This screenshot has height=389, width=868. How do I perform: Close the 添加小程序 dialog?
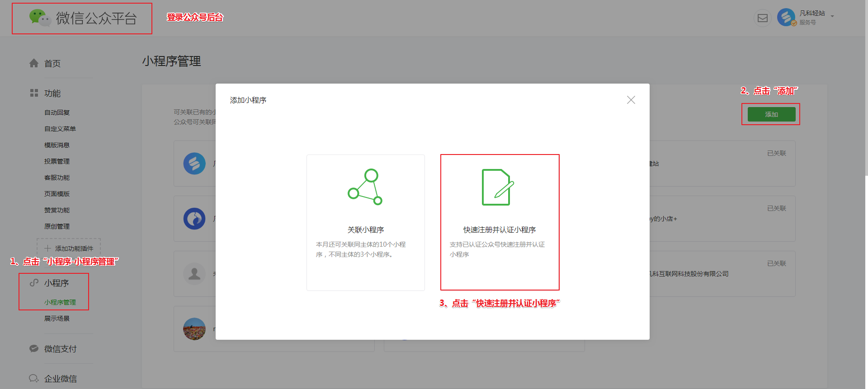click(631, 100)
